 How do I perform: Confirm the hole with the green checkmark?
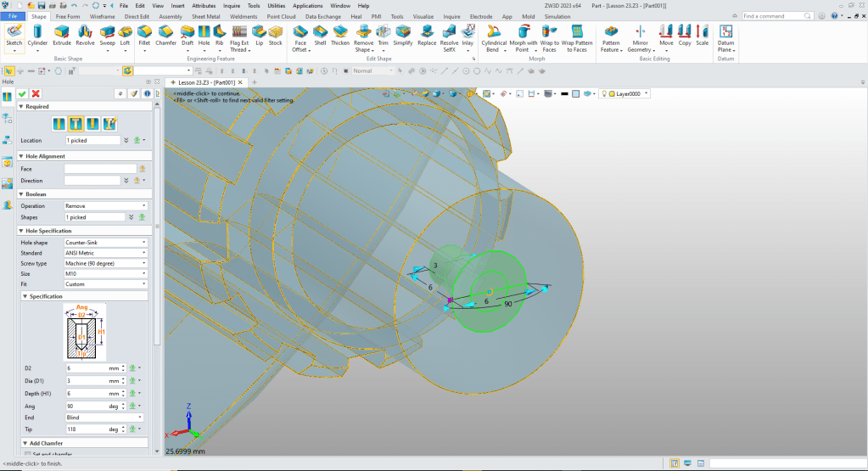click(22, 93)
